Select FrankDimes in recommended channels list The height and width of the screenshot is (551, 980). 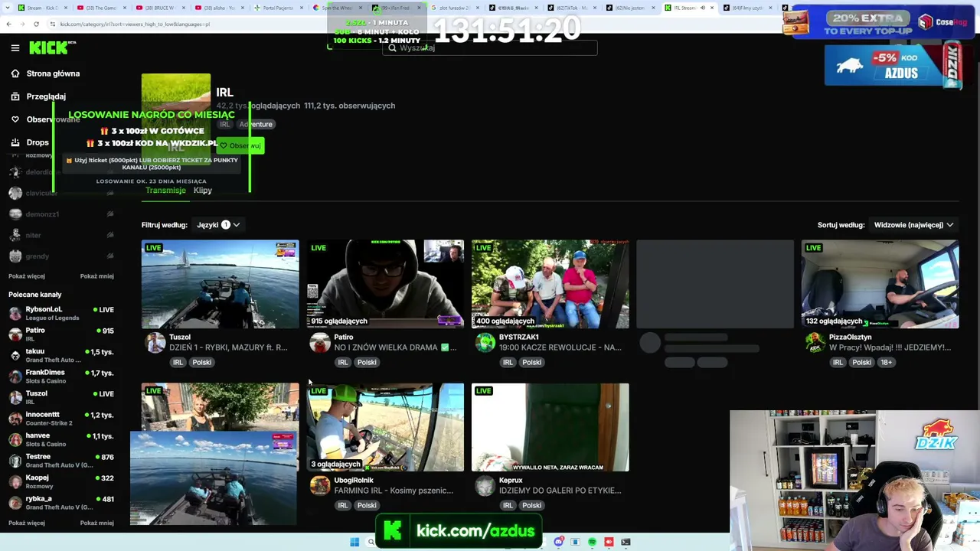tap(61, 377)
